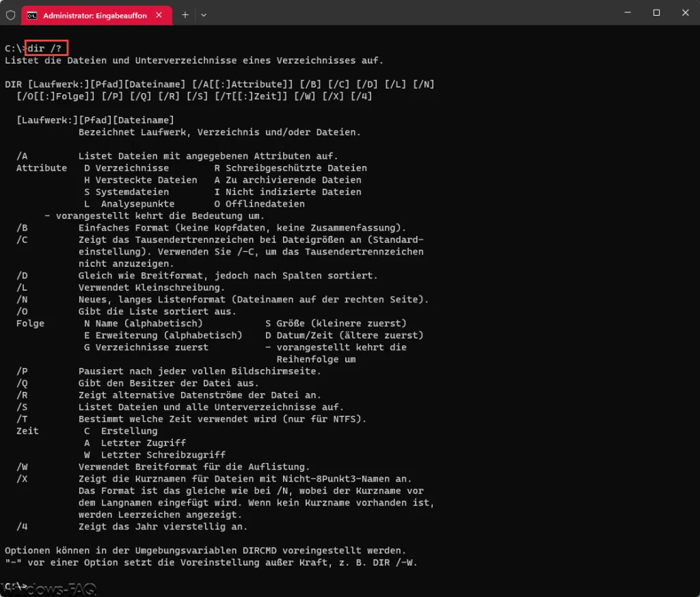Click 'C Erstellung' time option
Viewport: 700px width, 597px height.
coord(120,431)
